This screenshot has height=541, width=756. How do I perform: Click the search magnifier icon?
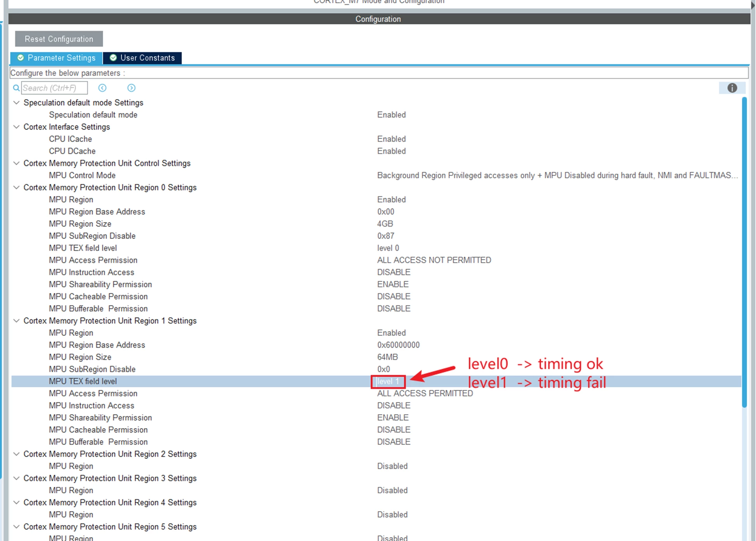[x=16, y=88]
